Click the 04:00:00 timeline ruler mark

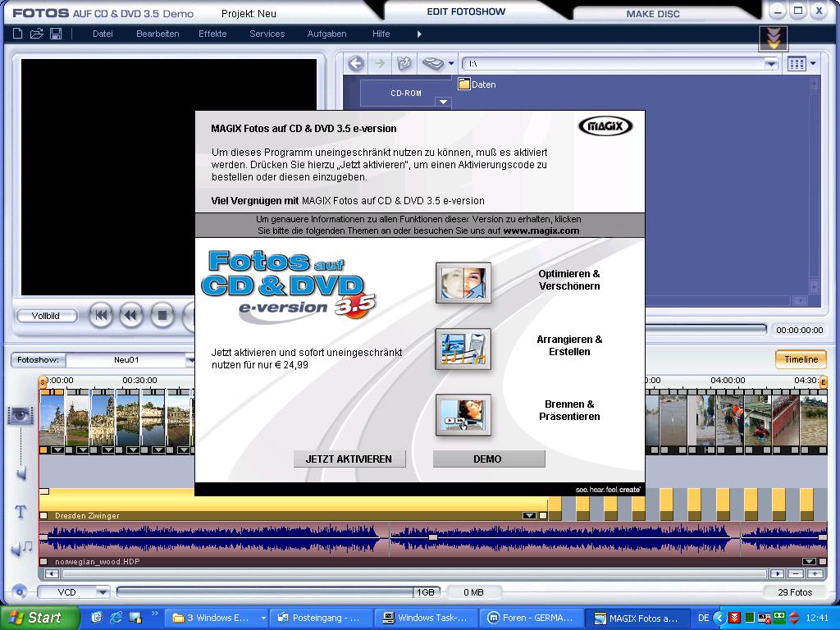click(728, 380)
